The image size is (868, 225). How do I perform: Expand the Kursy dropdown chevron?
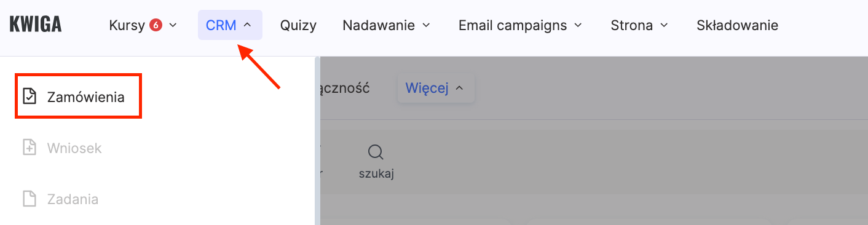[173, 25]
